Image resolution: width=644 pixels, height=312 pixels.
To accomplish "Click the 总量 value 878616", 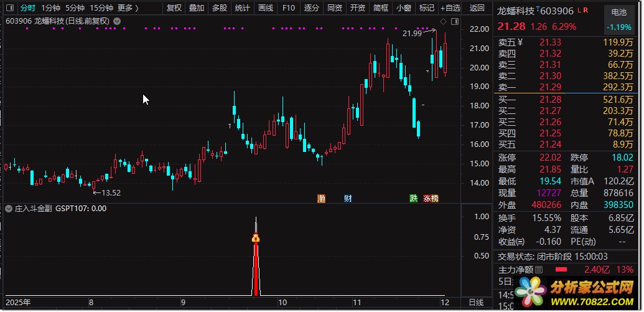I will click(618, 193).
